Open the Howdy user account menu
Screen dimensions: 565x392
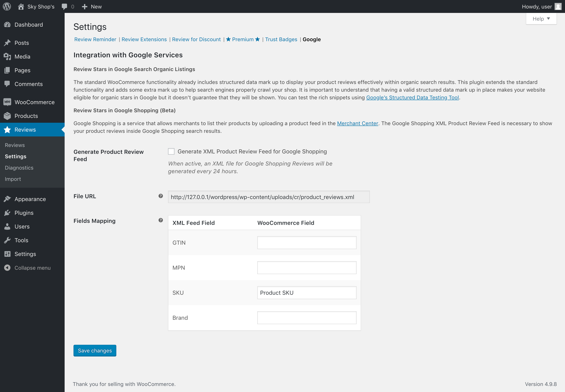537,7
